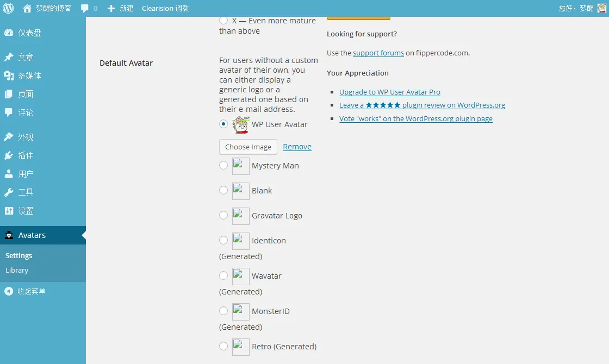Click the Remove avatar link
Screen dimensions: 609x364
pyautogui.click(x=297, y=147)
